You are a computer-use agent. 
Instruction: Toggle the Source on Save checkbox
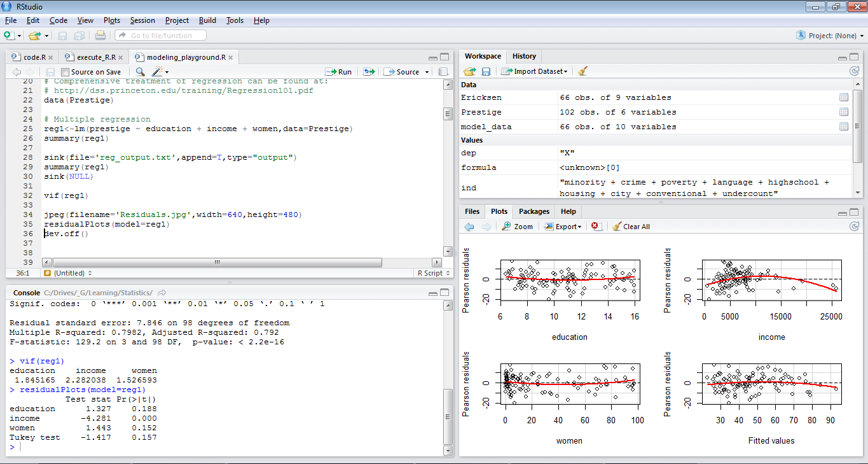pyautogui.click(x=65, y=72)
